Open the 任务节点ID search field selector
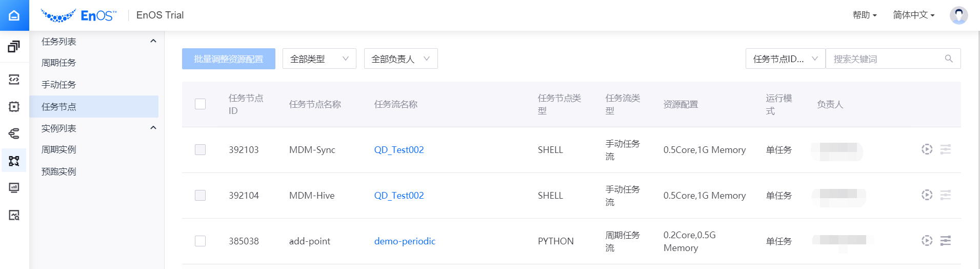Viewport: 980px width, 269px height. (785, 59)
